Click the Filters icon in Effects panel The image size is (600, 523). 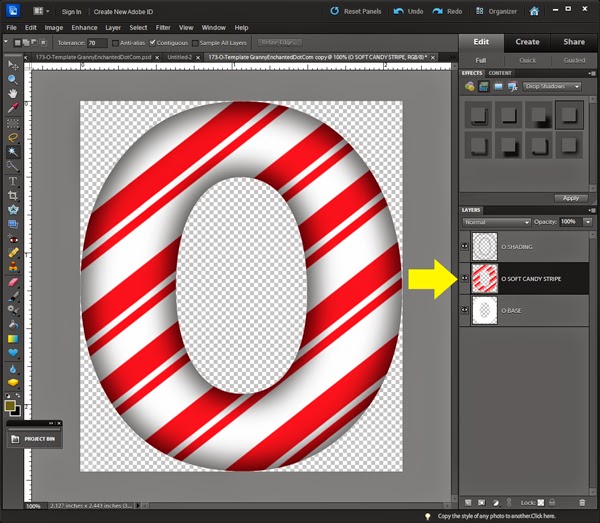[x=470, y=87]
